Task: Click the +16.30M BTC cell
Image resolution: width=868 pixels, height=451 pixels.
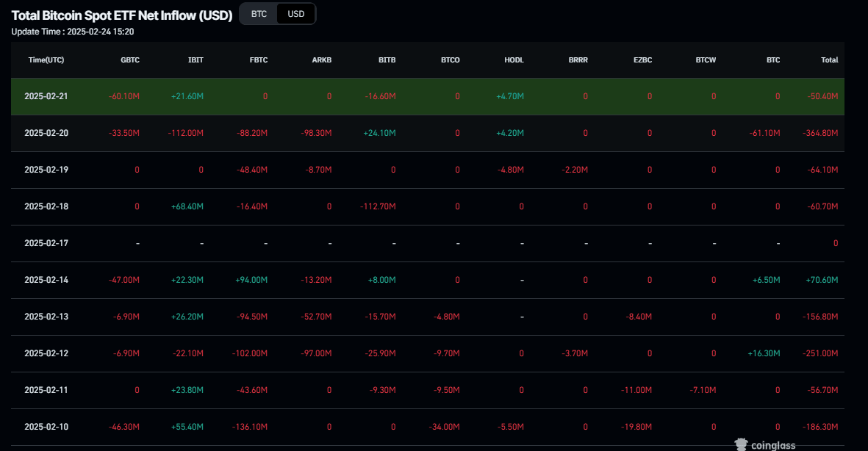Action: pyautogui.click(x=762, y=353)
